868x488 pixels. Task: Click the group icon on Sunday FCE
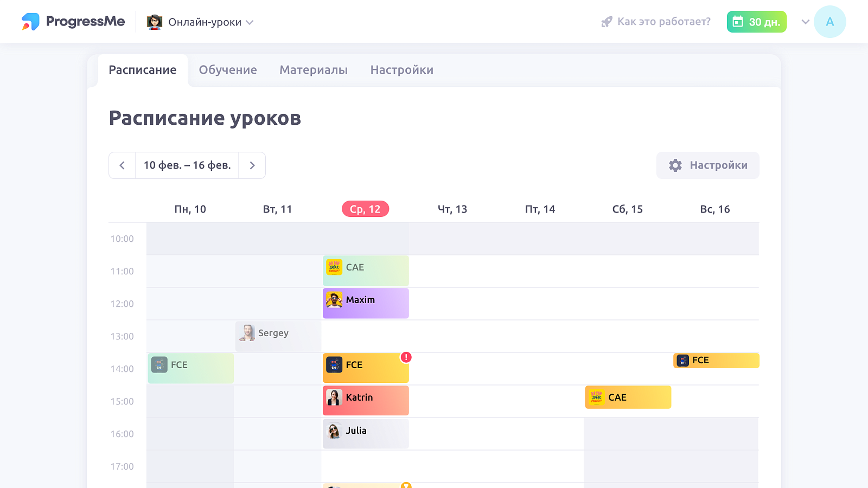tap(683, 361)
